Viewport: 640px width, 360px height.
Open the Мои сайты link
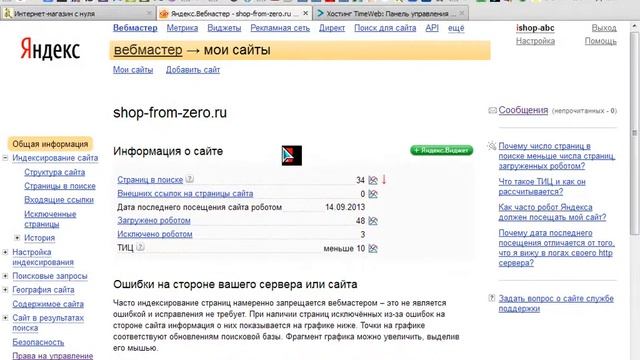point(133,70)
